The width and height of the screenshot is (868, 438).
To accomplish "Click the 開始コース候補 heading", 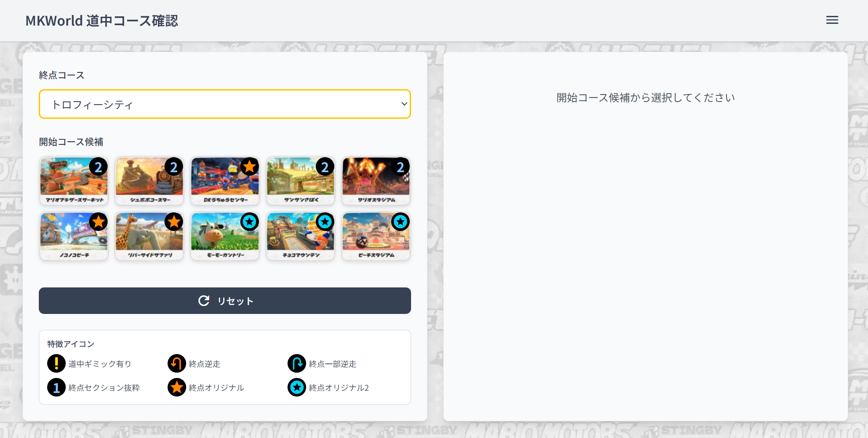I will (x=71, y=142).
